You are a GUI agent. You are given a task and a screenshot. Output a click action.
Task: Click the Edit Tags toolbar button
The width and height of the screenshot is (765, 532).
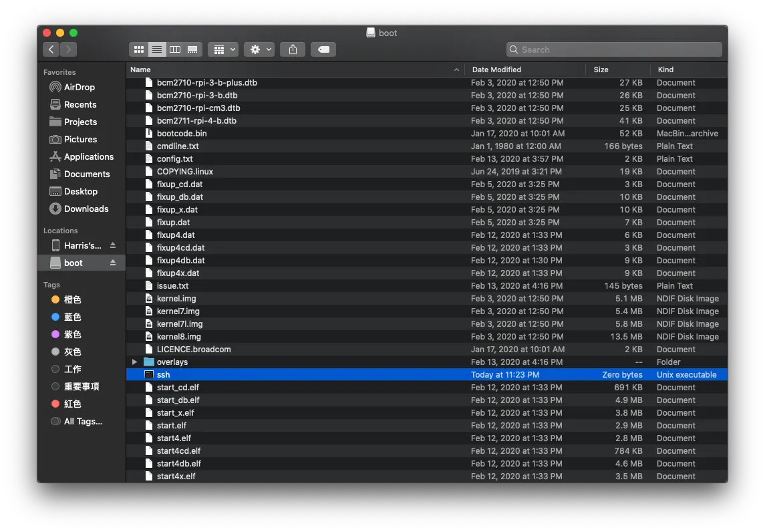323,49
